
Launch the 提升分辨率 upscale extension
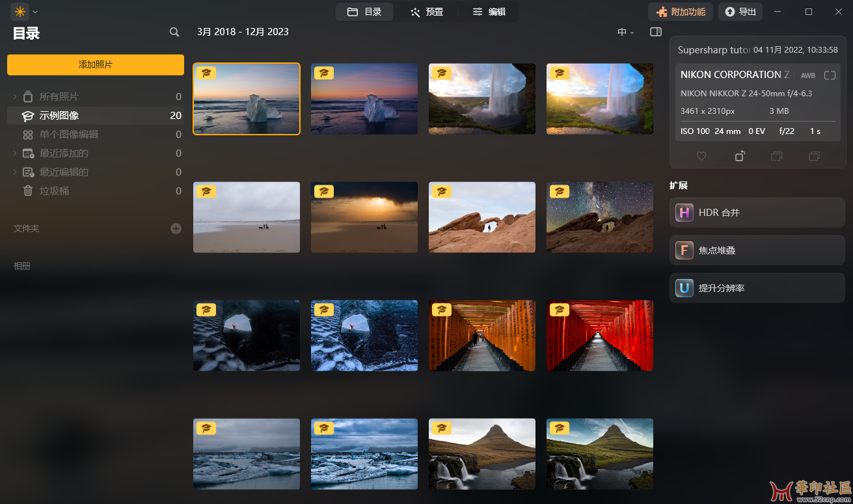pyautogui.click(x=757, y=288)
